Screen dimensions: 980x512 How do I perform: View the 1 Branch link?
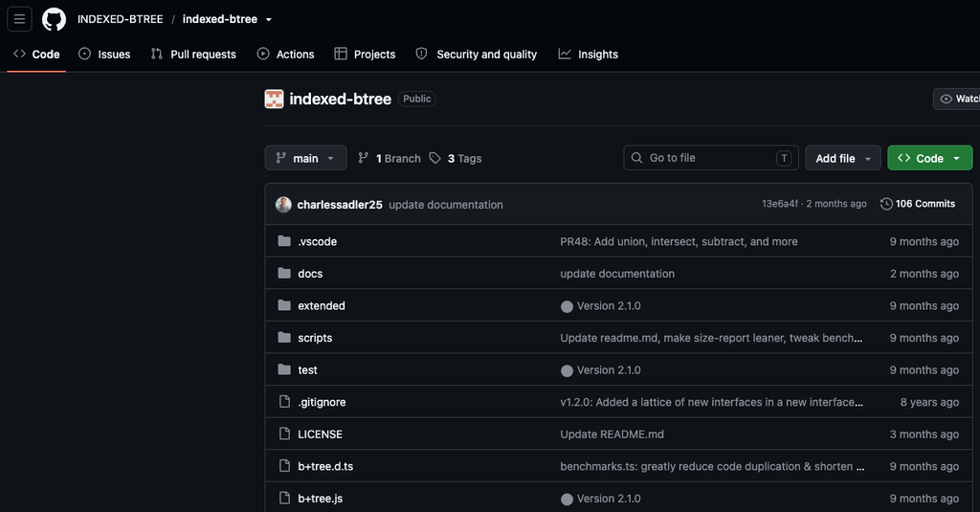tap(390, 158)
